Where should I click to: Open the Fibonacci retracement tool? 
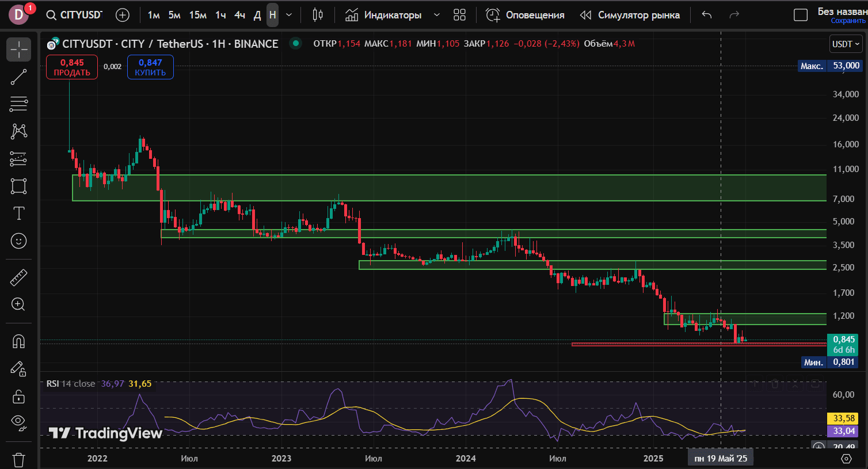(18, 104)
